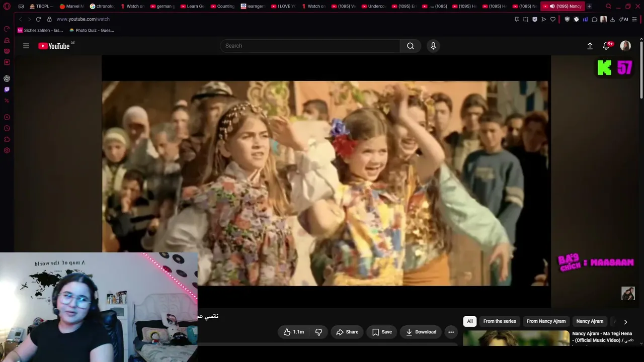Open the Opera AI assistant button

[624, 19]
